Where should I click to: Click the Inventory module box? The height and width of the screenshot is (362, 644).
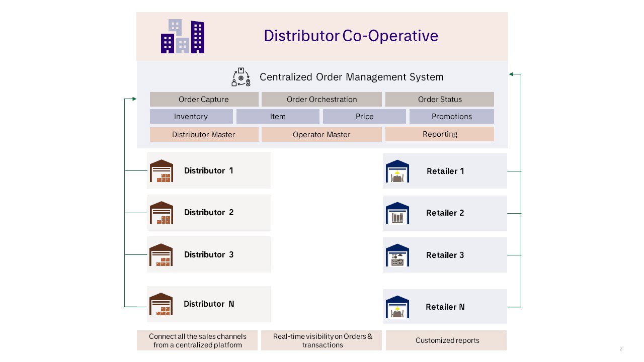pos(191,116)
